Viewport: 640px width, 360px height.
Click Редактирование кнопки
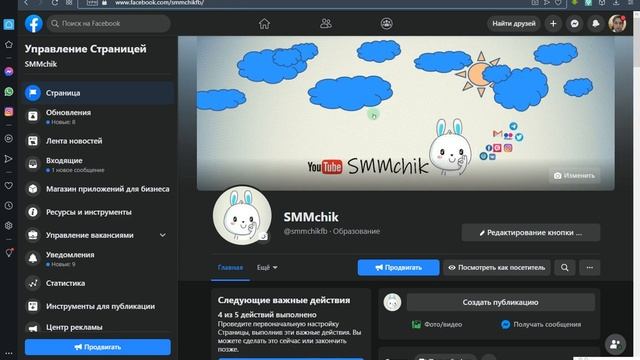click(531, 233)
